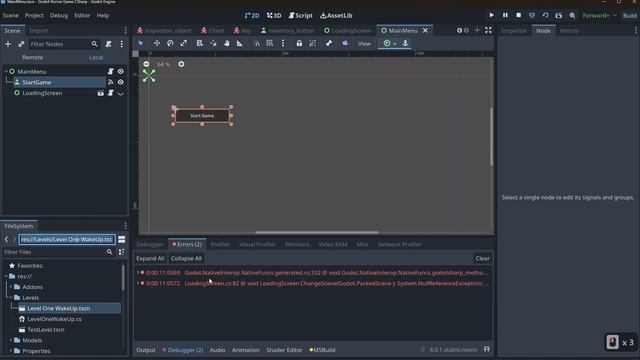This screenshot has height=360, width=640.
Task: Toggle visibility of StartGame node
Action: (120, 82)
